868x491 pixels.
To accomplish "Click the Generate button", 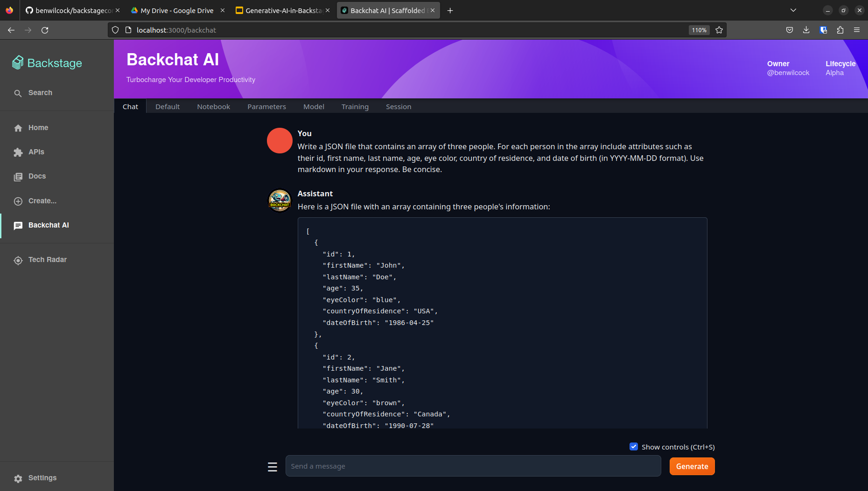I will [692, 466].
